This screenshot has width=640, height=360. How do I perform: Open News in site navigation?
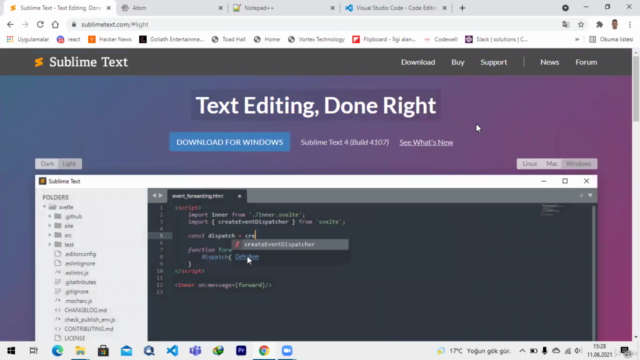549,62
